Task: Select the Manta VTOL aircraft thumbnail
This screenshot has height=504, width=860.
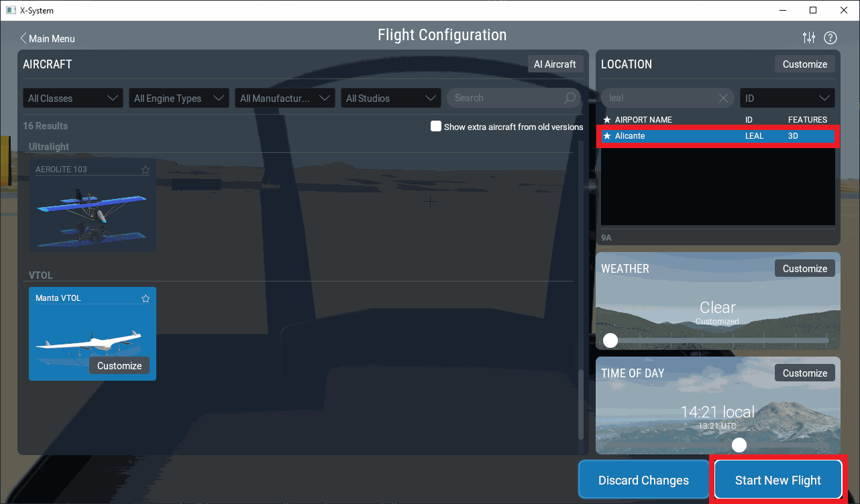Action: pos(93,334)
